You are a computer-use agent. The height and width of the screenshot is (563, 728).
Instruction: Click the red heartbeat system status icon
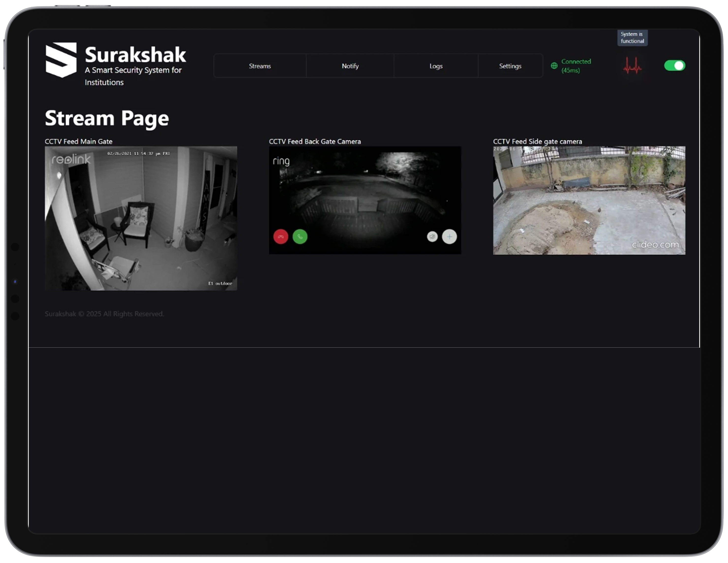[632, 66]
